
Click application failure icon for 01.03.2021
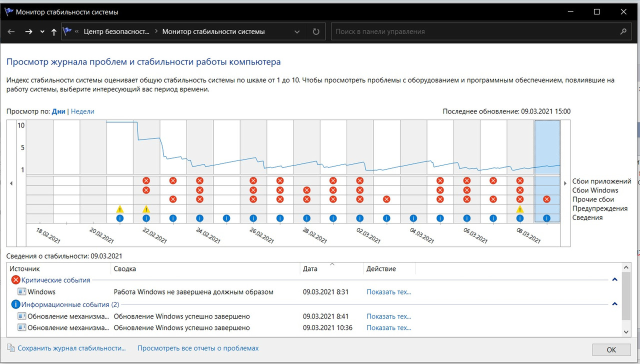(333, 180)
